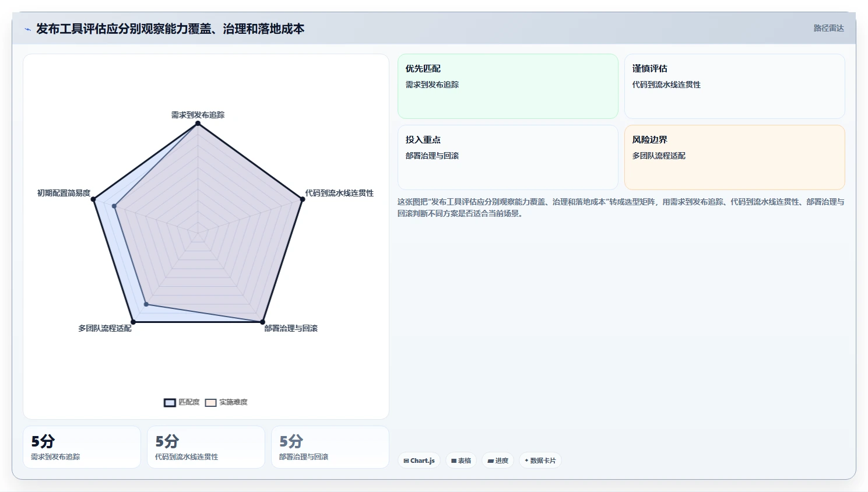
Task: Click the radar axis label 代码到流水线连贯性
Action: [x=339, y=193]
